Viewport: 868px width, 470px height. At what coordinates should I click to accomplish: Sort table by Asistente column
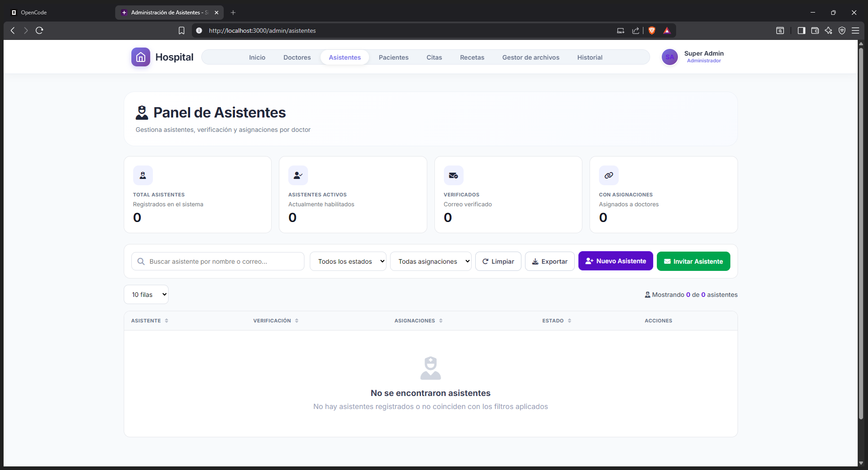tap(149, 321)
